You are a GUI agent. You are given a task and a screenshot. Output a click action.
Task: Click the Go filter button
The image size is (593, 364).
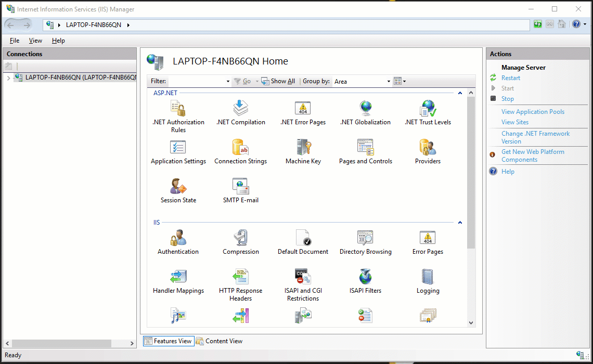tap(242, 81)
